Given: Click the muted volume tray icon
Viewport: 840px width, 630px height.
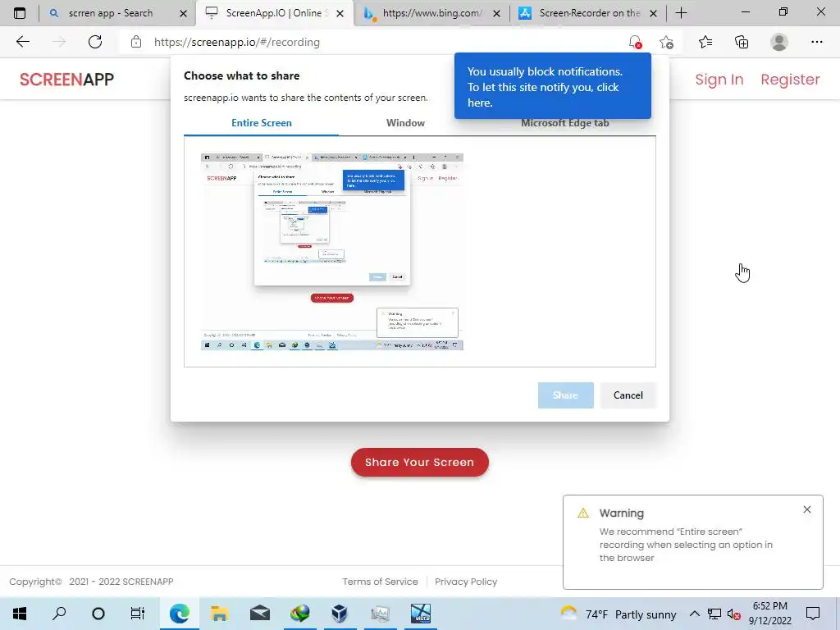Looking at the screenshot, I should (734, 614).
